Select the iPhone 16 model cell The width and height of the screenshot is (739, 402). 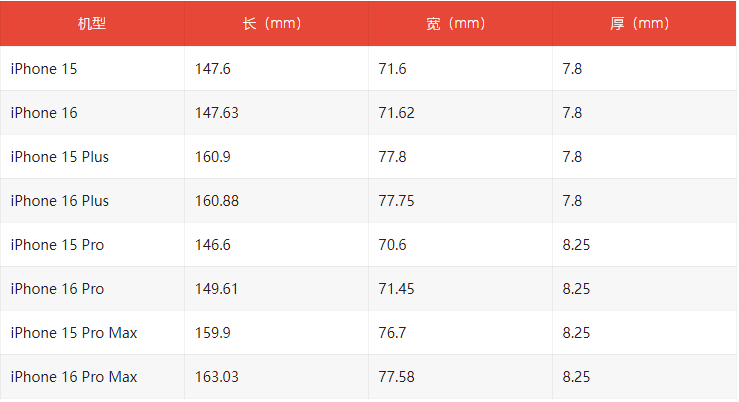(44, 113)
